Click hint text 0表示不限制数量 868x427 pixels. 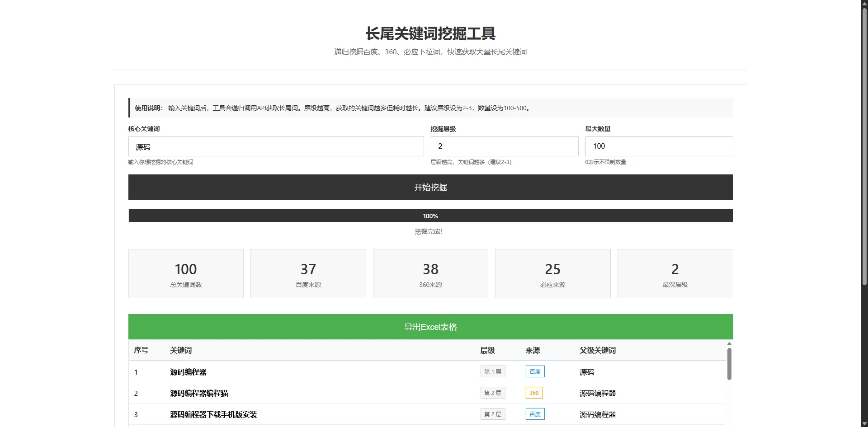[x=605, y=162]
